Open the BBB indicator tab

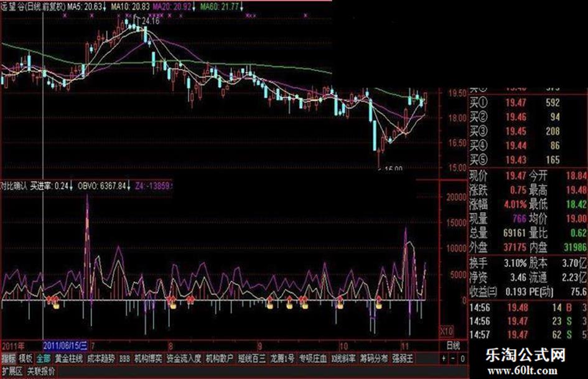coord(124,358)
